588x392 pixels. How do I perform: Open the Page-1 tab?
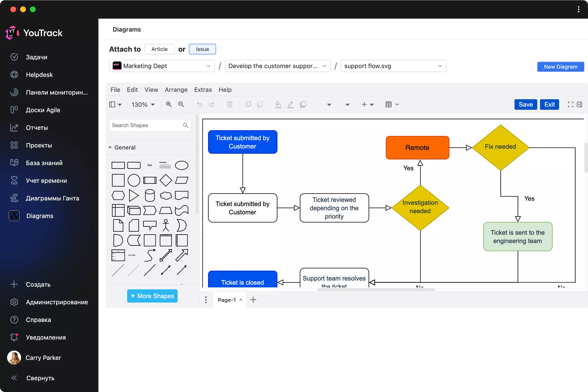tap(227, 299)
